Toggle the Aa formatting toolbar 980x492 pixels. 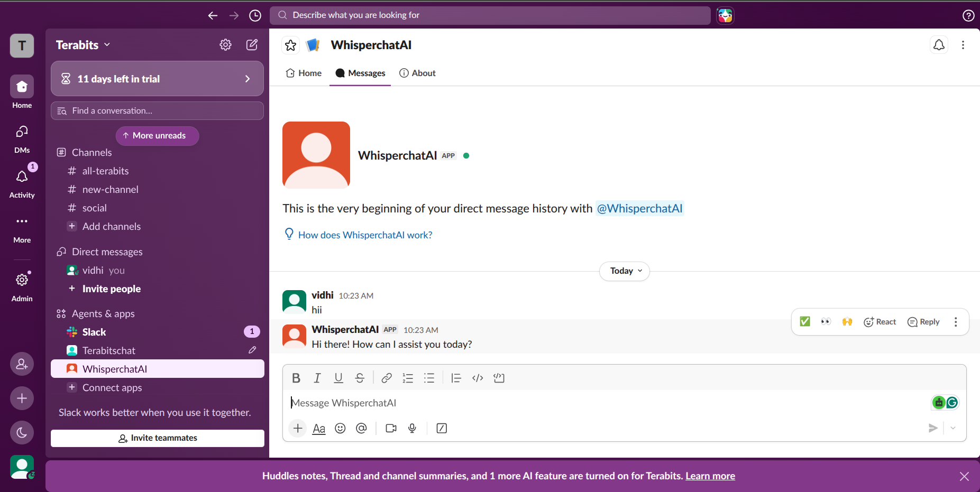[319, 428]
